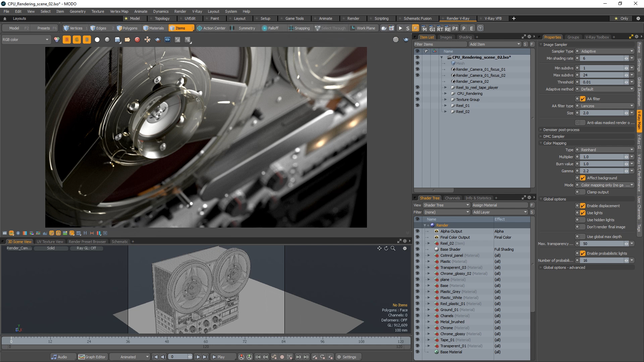Click the save image floppy icon
Screen dimensions: 644x362
tap(117, 40)
